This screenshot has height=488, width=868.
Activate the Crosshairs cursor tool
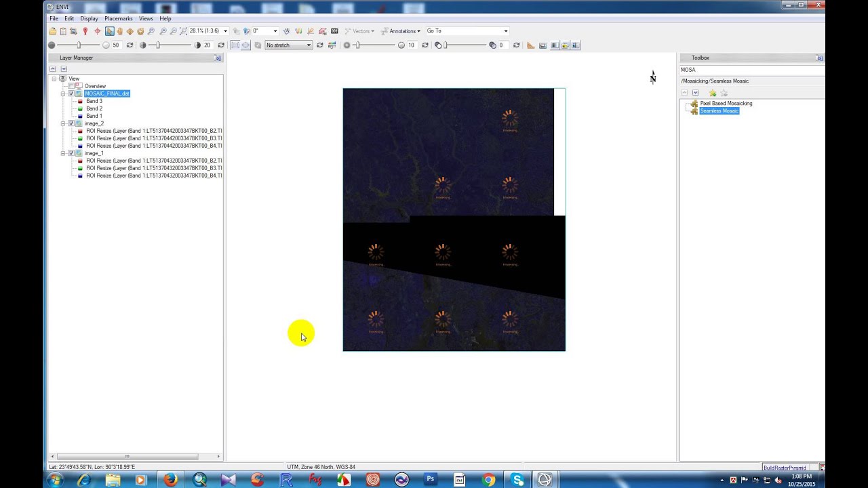pos(97,31)
